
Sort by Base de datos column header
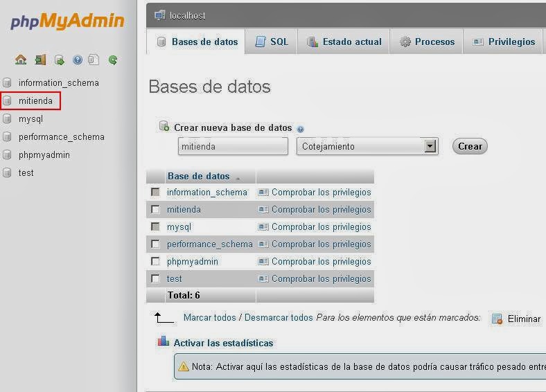[x=198, y=176]
